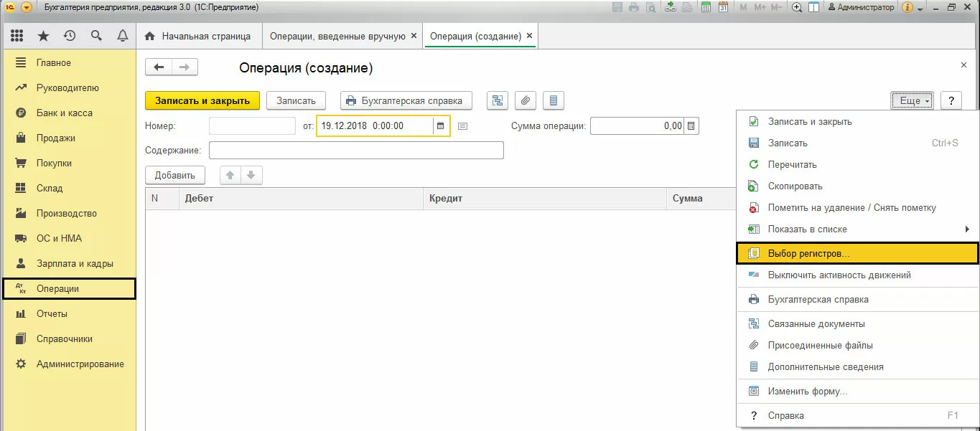Open History clock icon
The height and width of the screenshot is (431, 980).
pos(70,35)
